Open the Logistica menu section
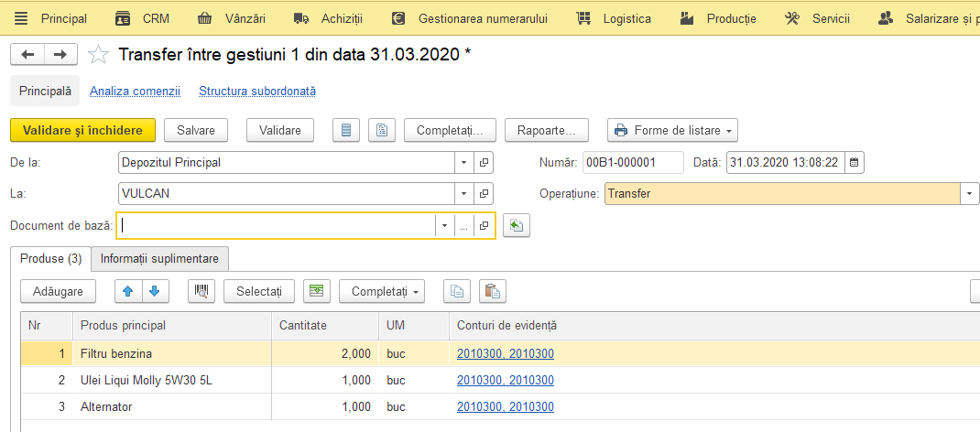The height and width of the screenshot is (432, 980). tap(626, 18)
